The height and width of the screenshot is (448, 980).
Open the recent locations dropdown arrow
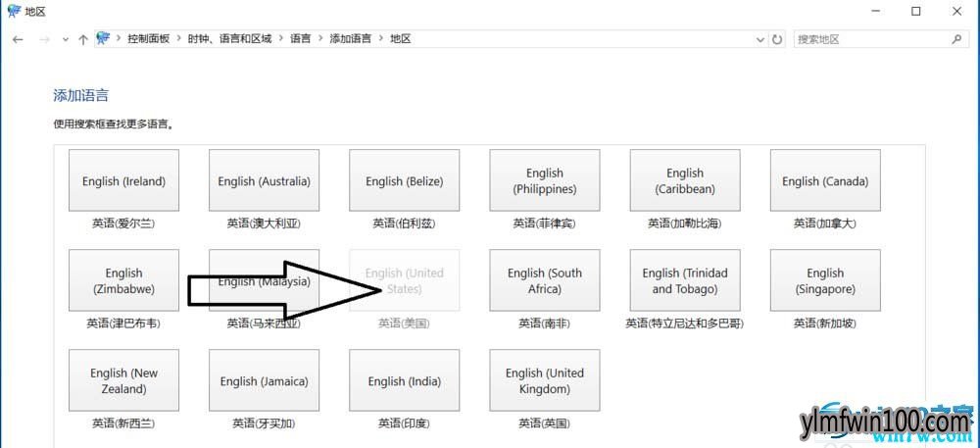pos(66,39)
